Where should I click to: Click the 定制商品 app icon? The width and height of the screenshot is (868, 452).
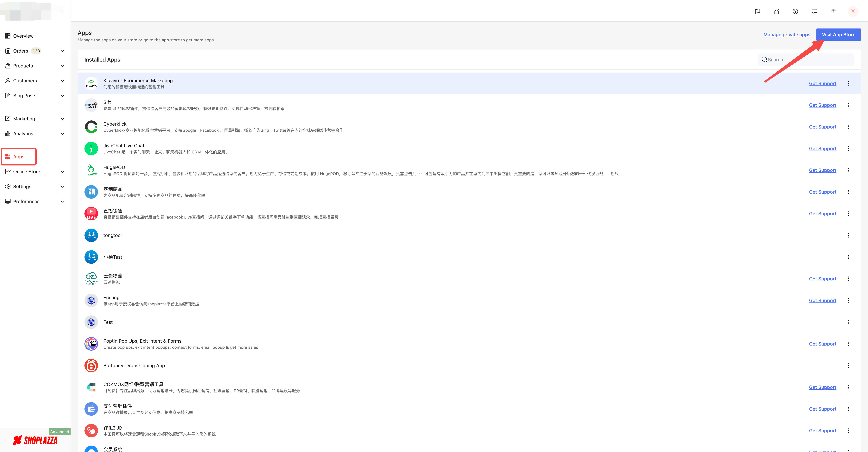click(x=91, y=192)
